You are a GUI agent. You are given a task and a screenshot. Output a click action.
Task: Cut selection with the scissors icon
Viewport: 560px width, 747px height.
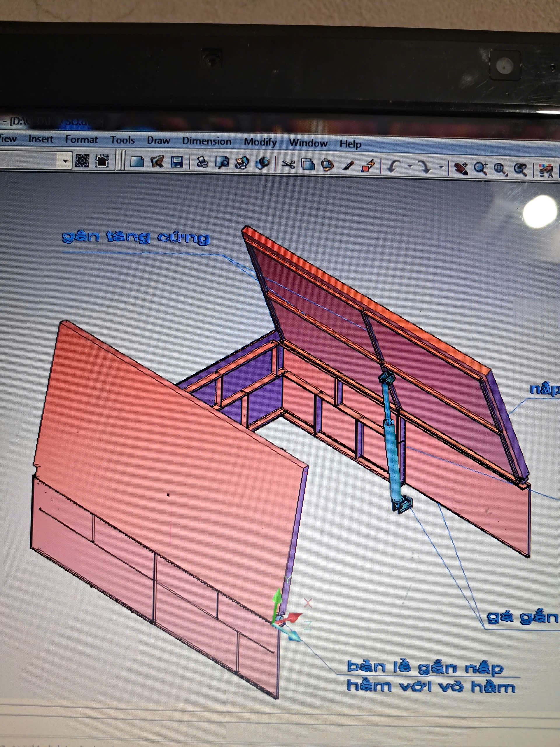(288, 165)
